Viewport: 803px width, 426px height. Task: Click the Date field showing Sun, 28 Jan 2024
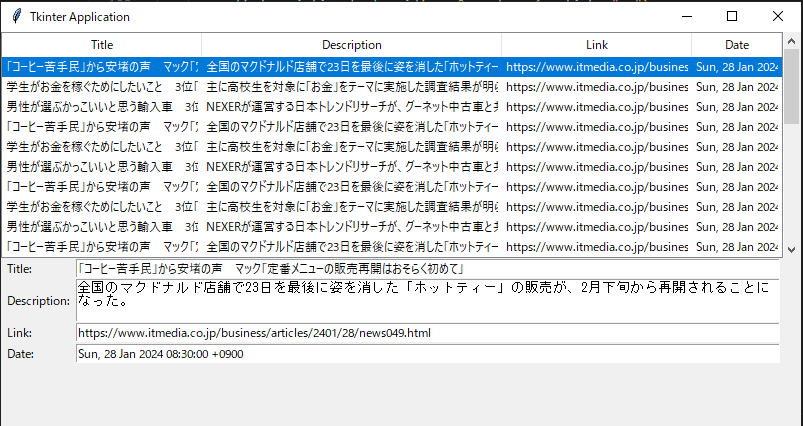tap(427, 353)
